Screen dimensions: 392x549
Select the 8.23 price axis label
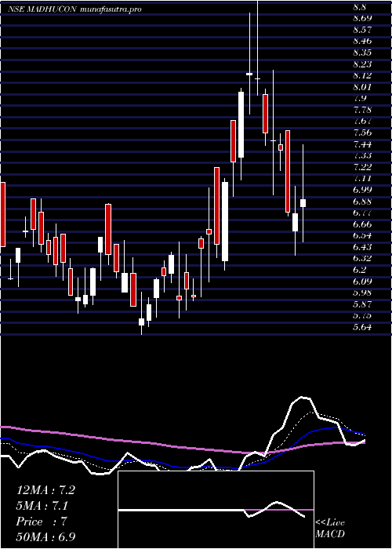click(x=362, y=64)
